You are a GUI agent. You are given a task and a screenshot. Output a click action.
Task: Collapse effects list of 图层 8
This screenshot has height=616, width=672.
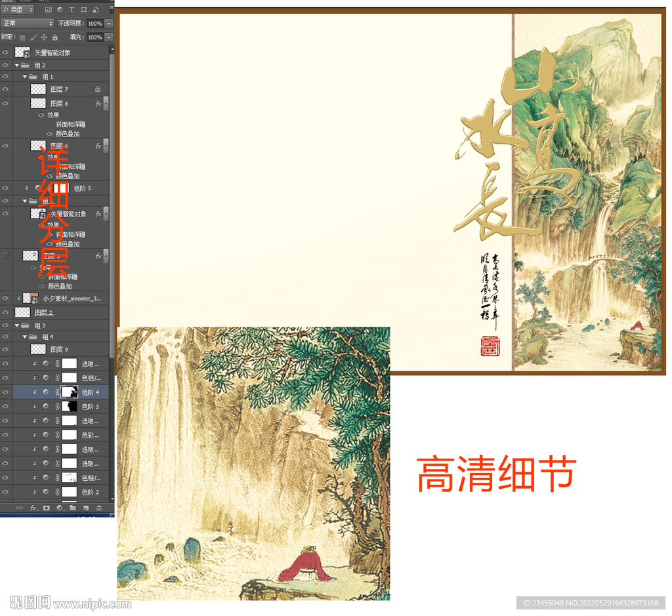point(106,104)
